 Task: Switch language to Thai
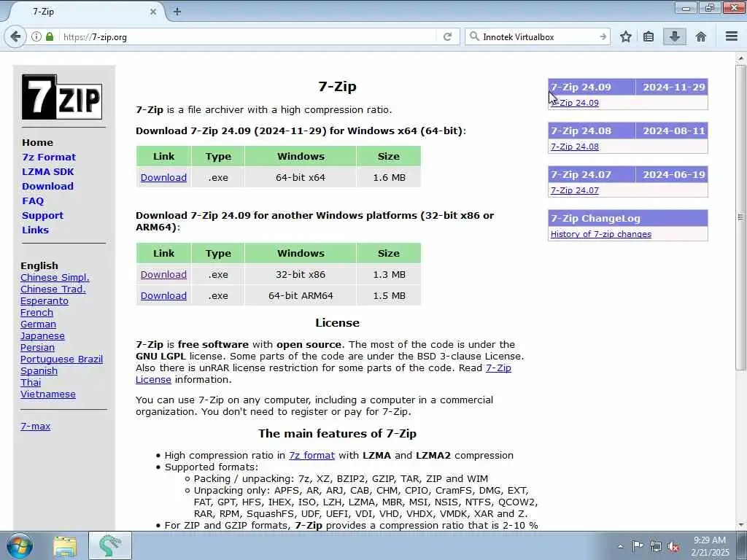pos(31,382)
